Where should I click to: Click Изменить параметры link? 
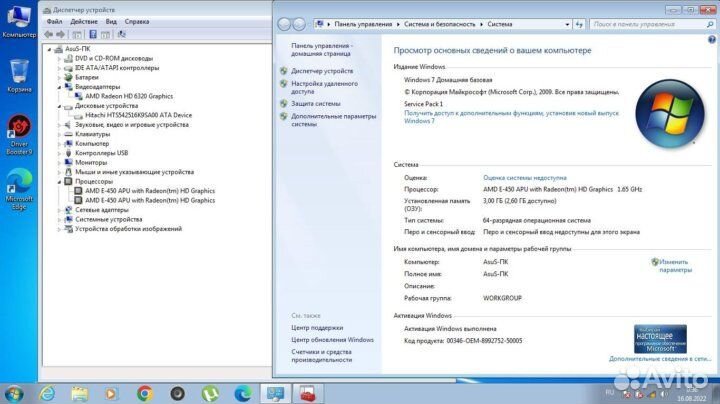coord(675,266)
